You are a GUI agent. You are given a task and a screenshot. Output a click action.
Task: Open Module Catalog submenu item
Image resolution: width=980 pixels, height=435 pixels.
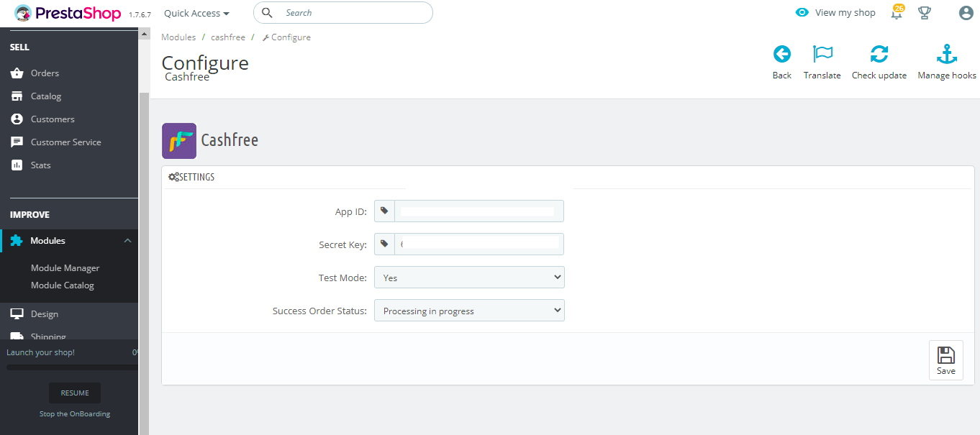[63, 285]
